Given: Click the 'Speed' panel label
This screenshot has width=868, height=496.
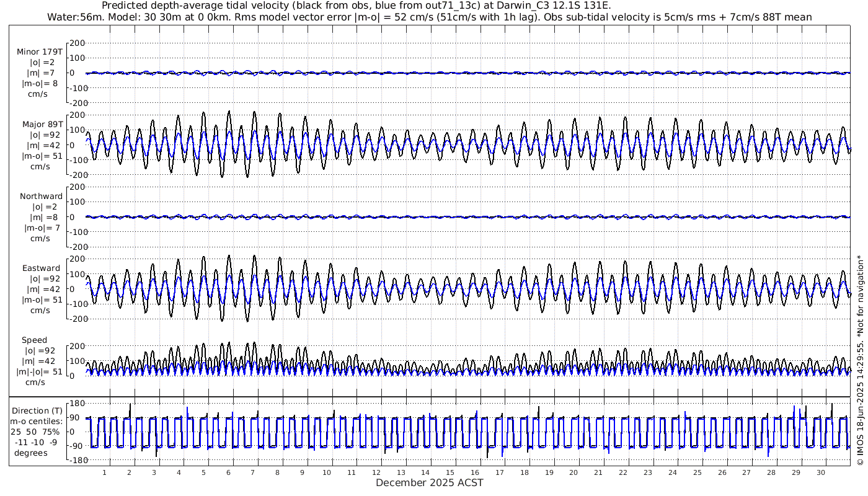Looking at the screenshot, I should click(34, 340).
